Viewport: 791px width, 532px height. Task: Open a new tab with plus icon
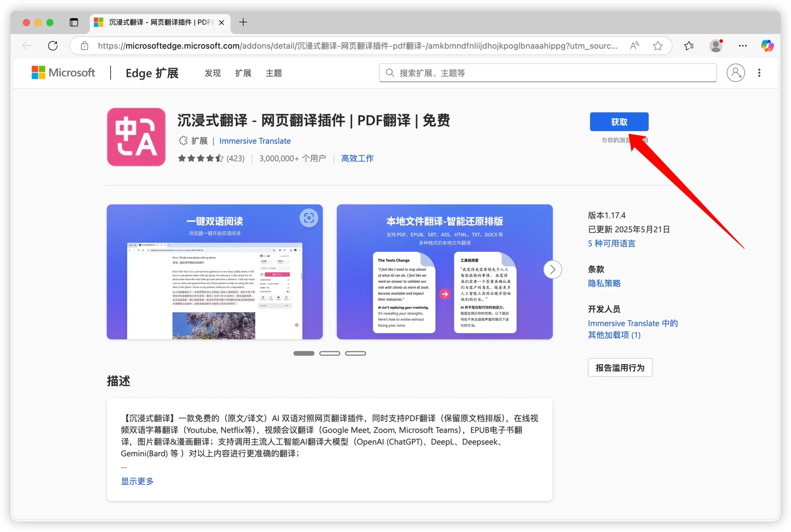tap(243, 22)
